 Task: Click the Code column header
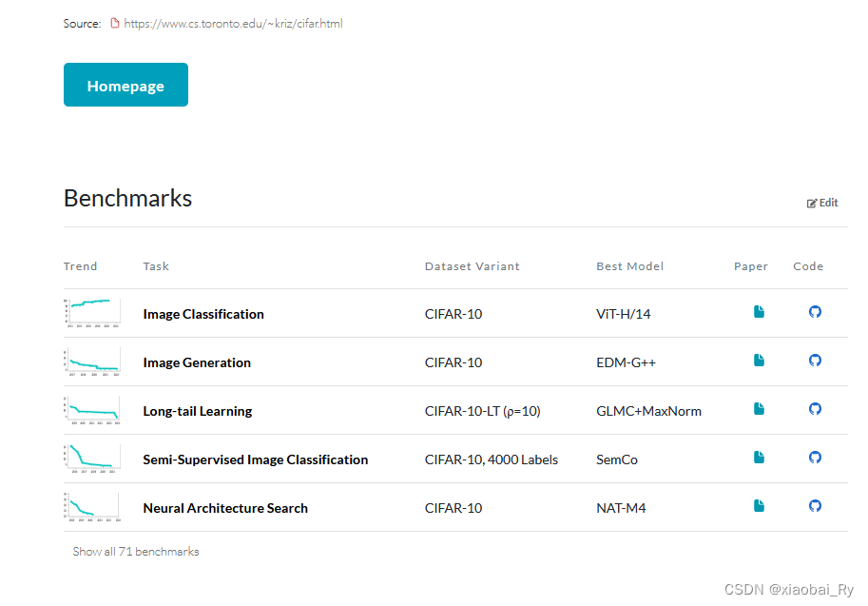pos(808,266)
